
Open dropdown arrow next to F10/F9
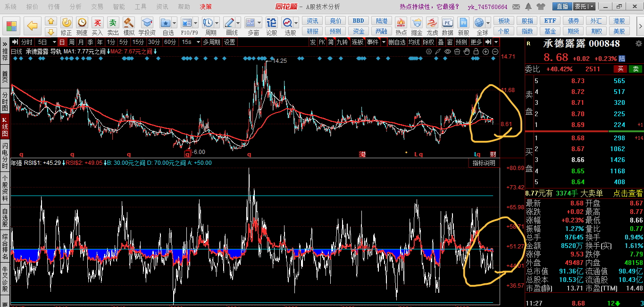point(196,23)
